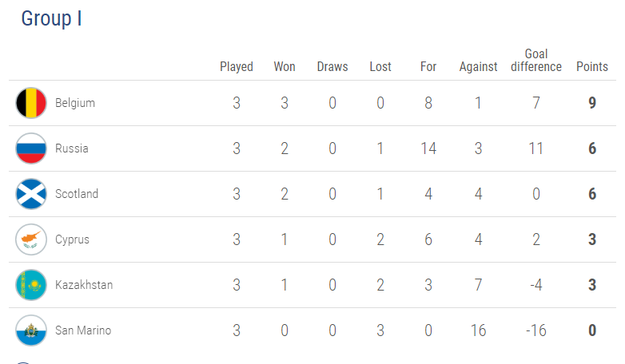Select the Scotland flag icon

pyautogui.click(x=31, y=194)
